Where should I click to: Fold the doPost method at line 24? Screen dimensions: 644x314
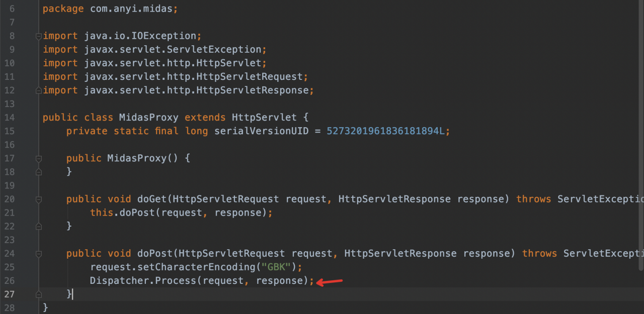(x=38, y=253)
